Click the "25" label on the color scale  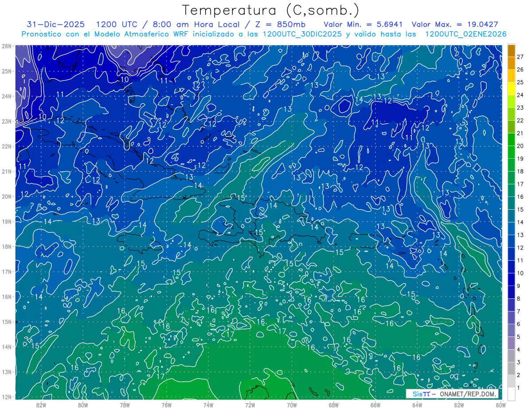coord(520,82)
